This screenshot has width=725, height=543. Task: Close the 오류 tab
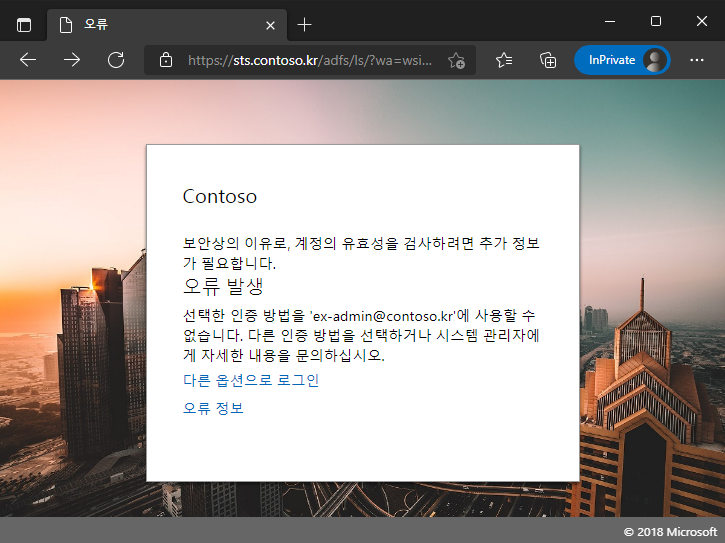[x=270, y=25]
